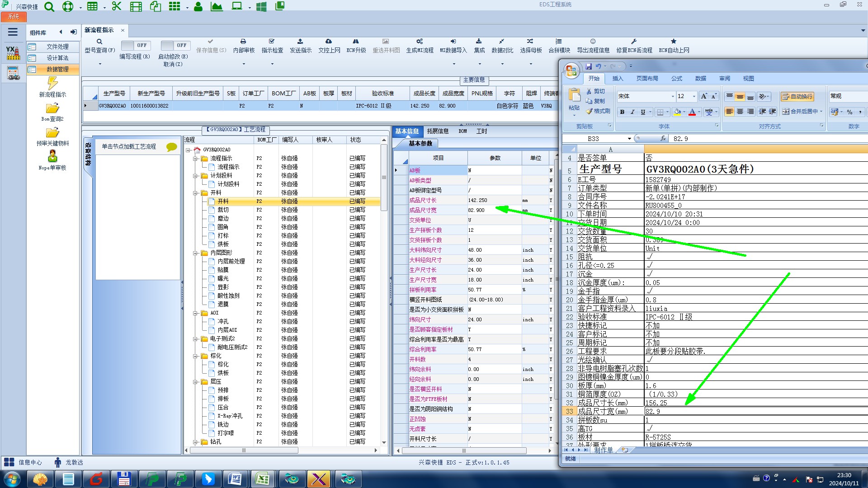Viewport: 868px width, 488px height.
Task: Click the ECN自动上网 star icon
Action: pos(674,42)
